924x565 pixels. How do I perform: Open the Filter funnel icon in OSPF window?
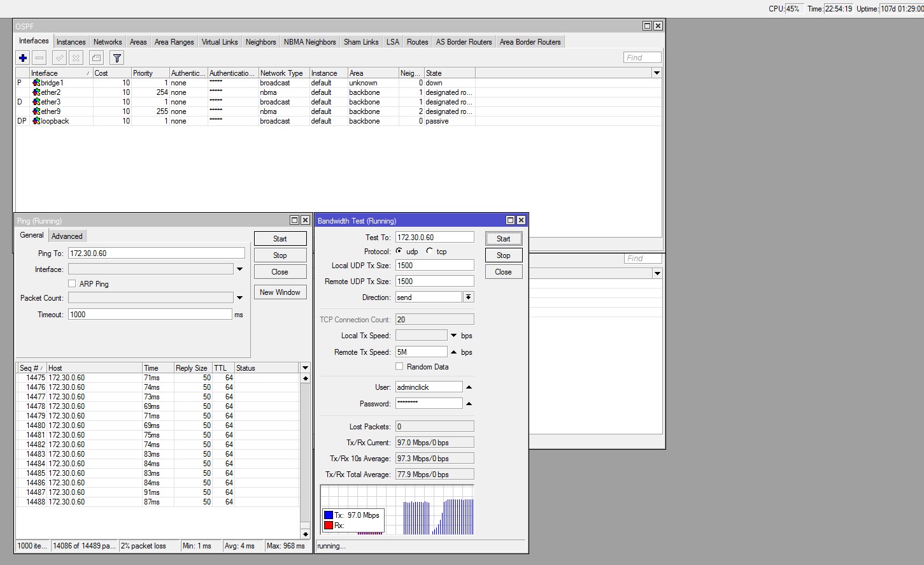[117, 58]
